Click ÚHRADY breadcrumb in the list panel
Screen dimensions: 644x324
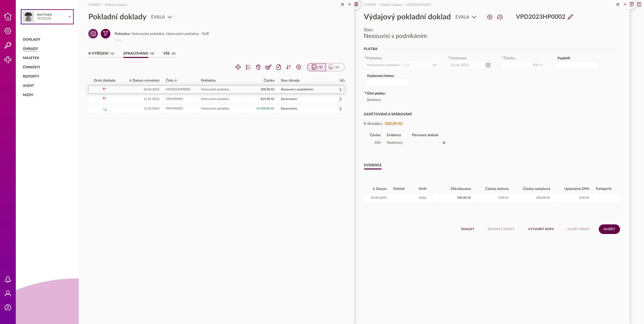[x=95, y=5]
